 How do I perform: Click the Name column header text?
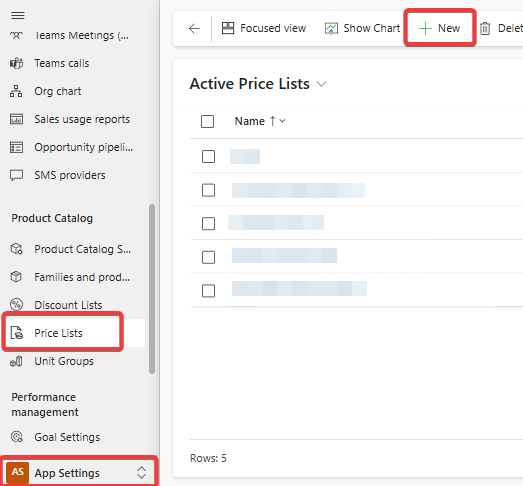point(249,121)
